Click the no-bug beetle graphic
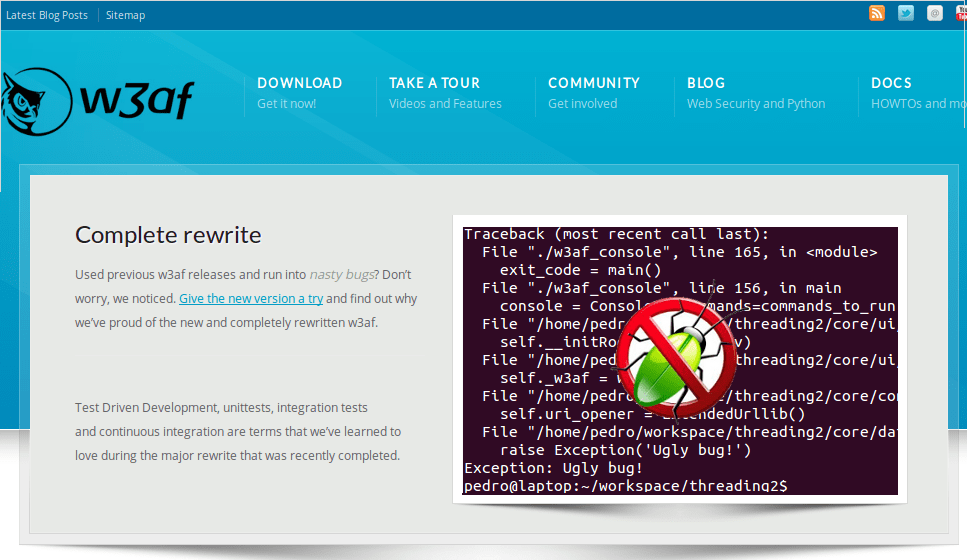Image resolution: width=967 pixels, height=560 pixels. pyautogui.click(x=677, y=358)
